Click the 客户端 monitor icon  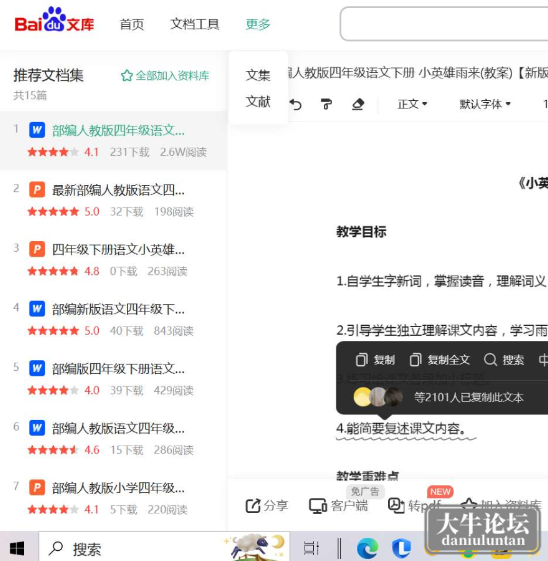pos(318,506)
